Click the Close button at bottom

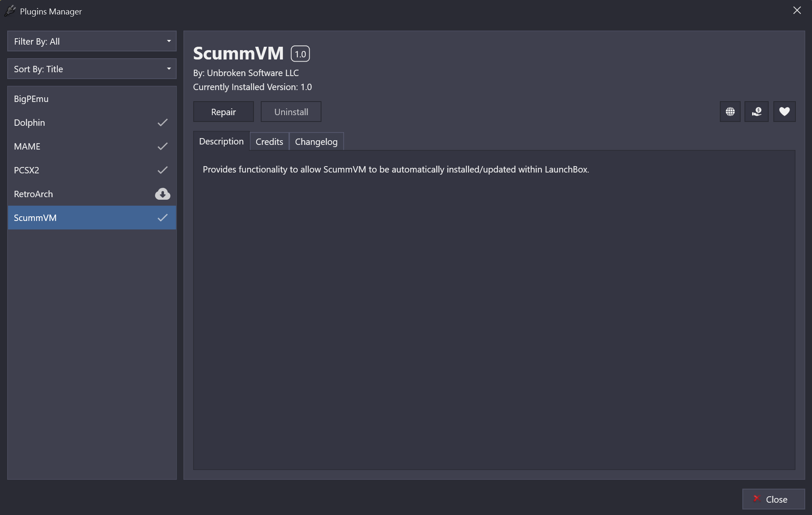coord(773,499)
